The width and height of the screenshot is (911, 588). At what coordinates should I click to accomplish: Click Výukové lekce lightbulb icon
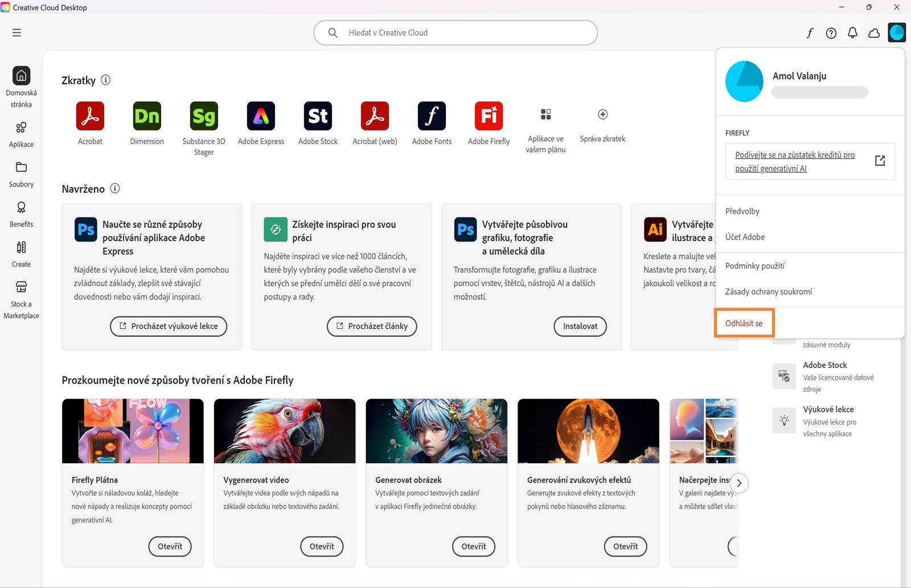click(784, 421)
